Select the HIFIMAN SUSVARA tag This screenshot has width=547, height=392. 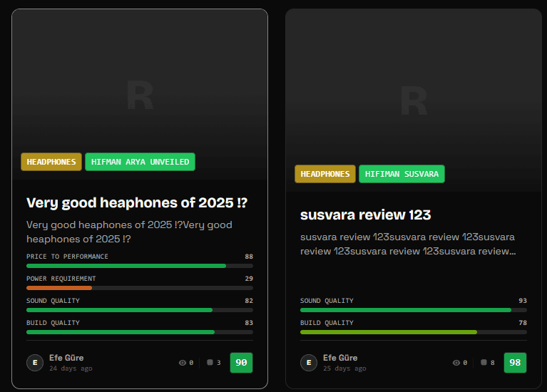coord(402,174)
